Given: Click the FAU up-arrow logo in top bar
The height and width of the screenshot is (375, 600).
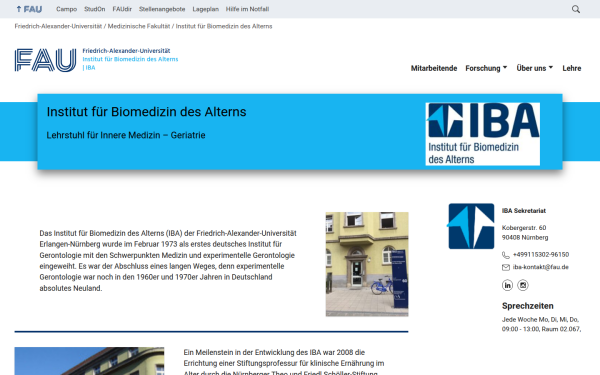Looking at the screenshot, I should 29,9.
